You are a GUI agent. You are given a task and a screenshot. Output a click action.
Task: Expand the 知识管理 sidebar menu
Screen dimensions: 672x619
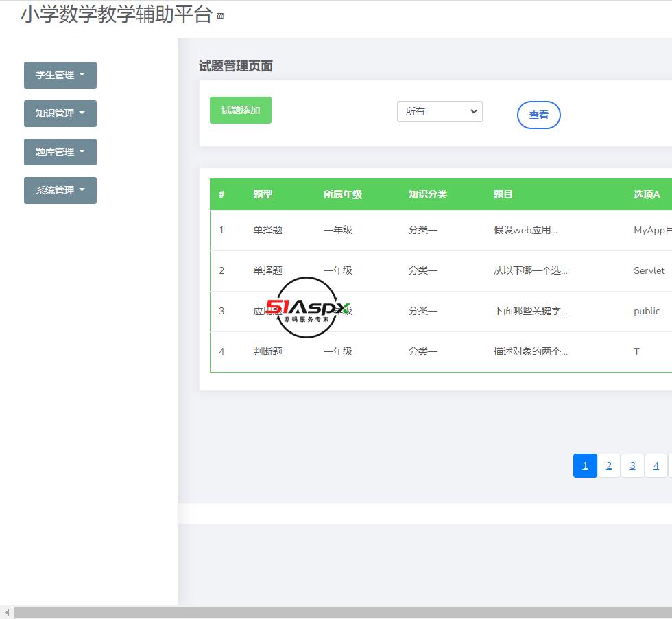(60, 113)
